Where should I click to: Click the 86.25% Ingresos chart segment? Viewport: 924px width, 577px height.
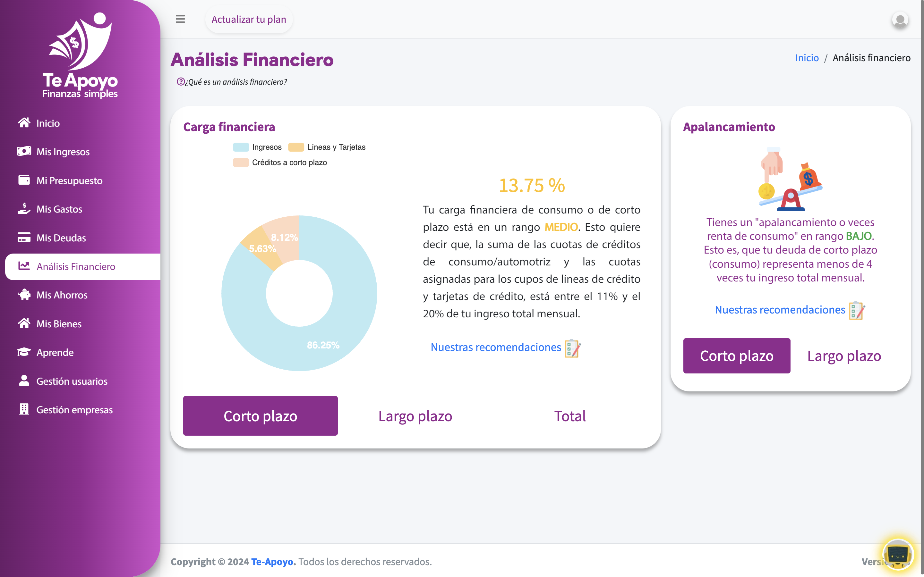323,345
